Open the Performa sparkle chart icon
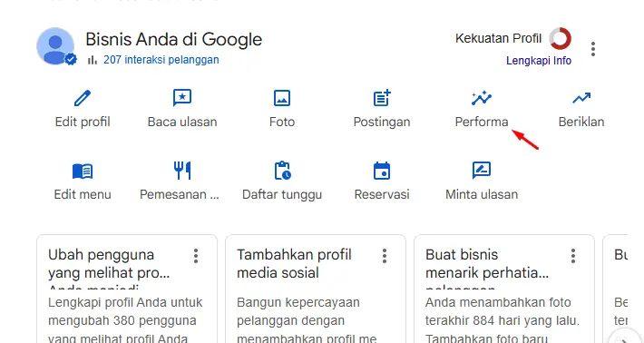644x343 pixels. click(x=482, y=98)
